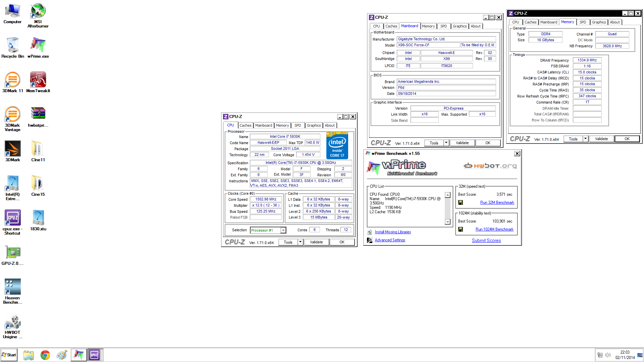Open Paint from the taskbar
The width and height of the screenshot is (644, 362).
pos(62,355)
